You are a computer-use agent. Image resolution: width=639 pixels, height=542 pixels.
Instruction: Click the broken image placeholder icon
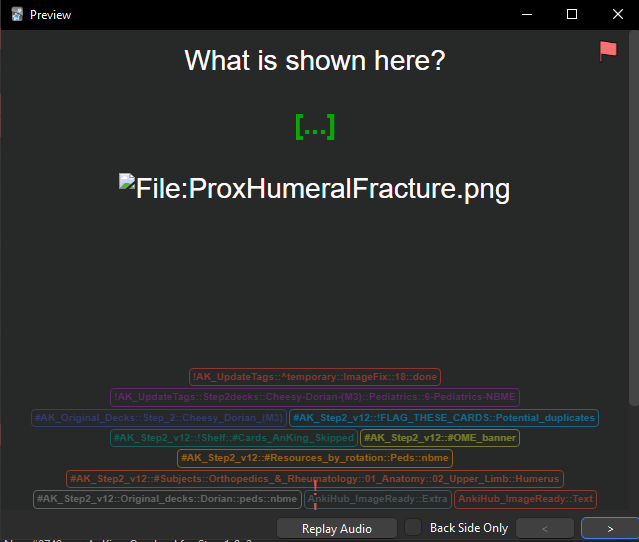[x=127, y=181]
